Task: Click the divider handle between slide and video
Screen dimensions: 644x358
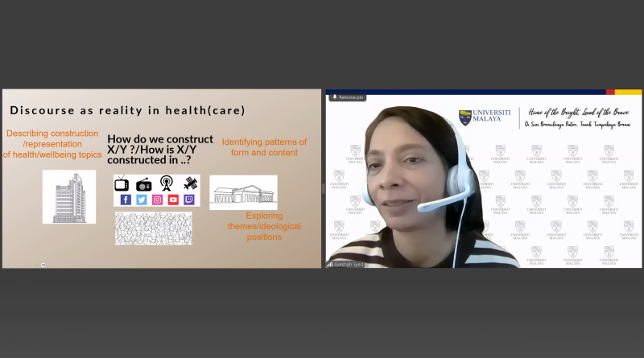Action: (324, 188)
